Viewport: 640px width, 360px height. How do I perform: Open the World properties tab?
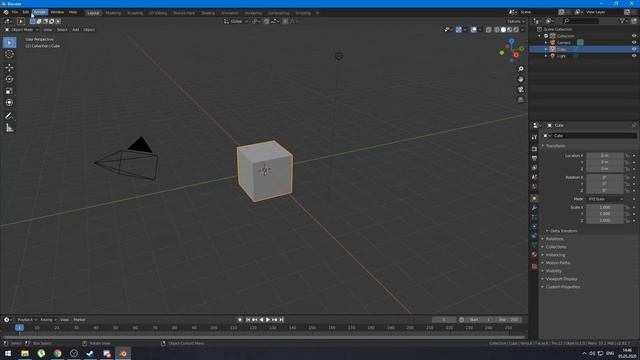534,187
